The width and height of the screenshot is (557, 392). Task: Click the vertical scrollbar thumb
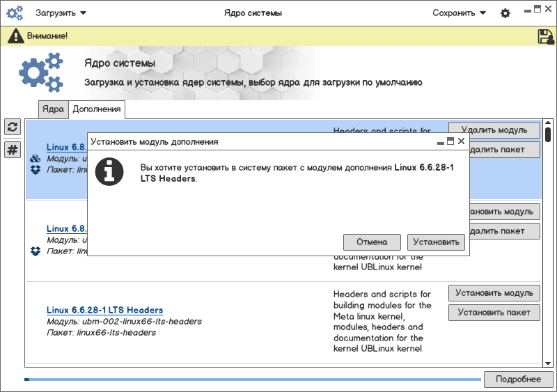pos(548,134)
